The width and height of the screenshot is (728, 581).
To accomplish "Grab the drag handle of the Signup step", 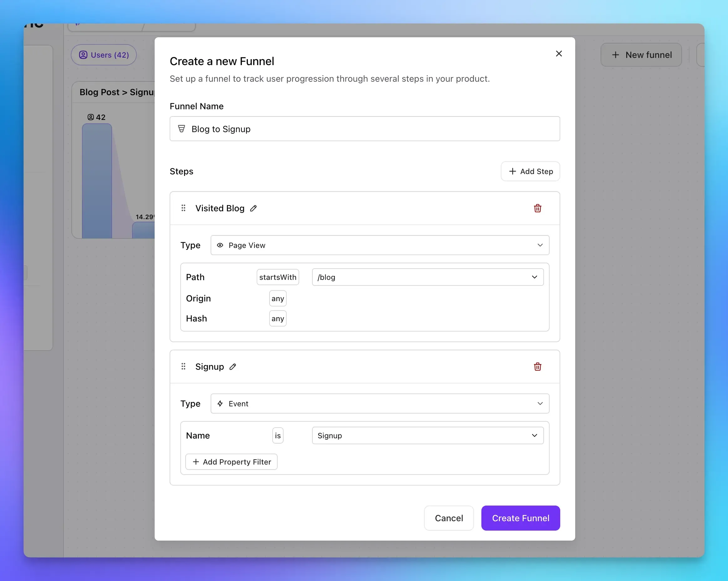I will [x=183, y=366].
